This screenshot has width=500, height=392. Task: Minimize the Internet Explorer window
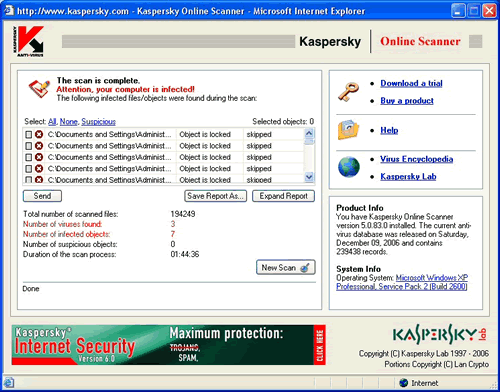click(458, 11)
